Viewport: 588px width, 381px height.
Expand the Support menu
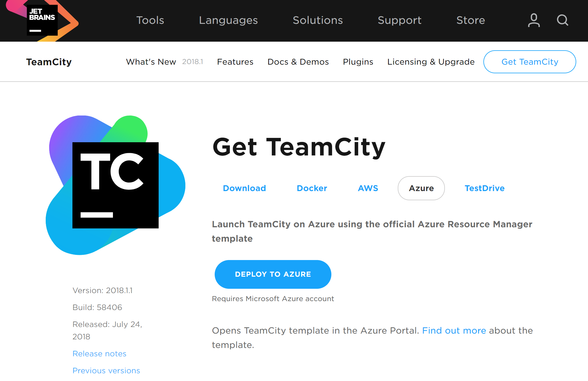399,20
